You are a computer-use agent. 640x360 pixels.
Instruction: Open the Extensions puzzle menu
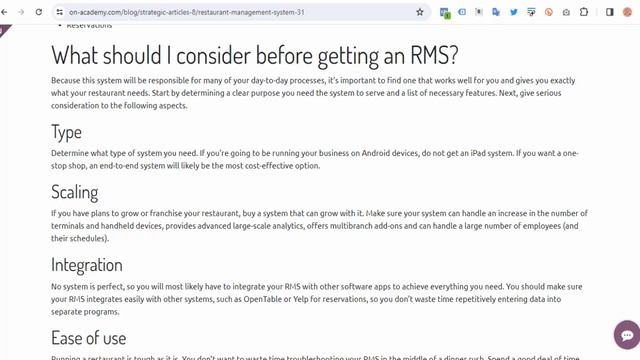[x=584, y=12]
